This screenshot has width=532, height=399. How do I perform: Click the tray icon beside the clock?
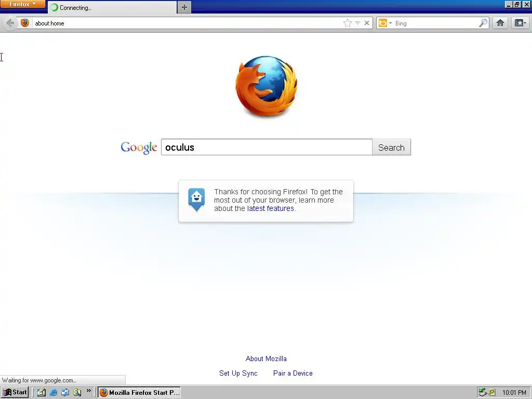click(493, 393)
